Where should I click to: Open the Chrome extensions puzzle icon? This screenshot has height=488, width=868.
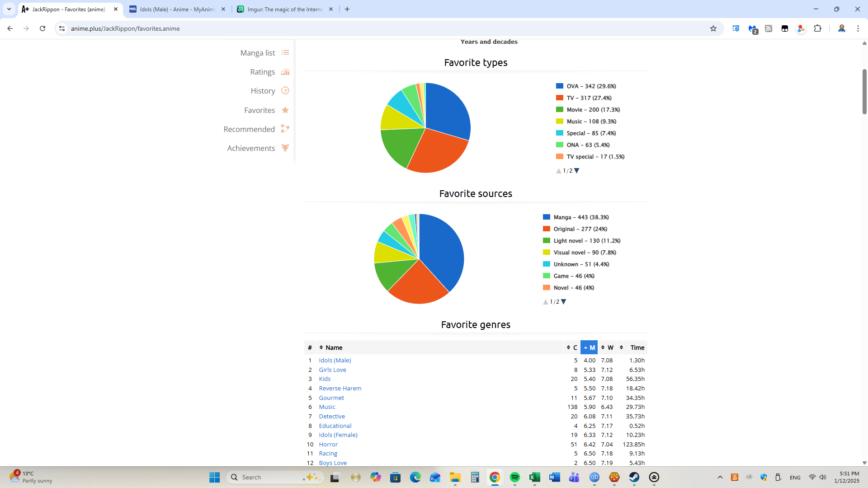[x=817, y=28]
